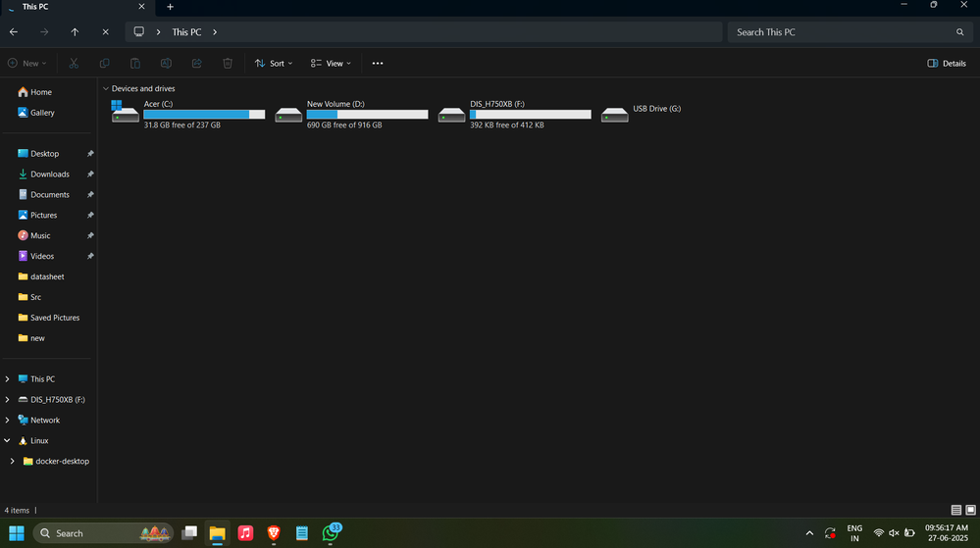Select Downloads in the navigation pane
Image resolution: width=980 pixels, height=548 pixels.
(x=49, y=174)
